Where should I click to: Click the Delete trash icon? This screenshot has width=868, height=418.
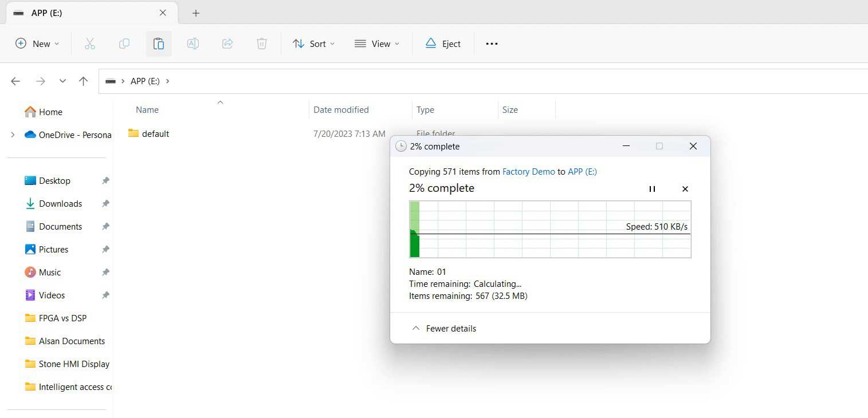click(x=262, y=44)
